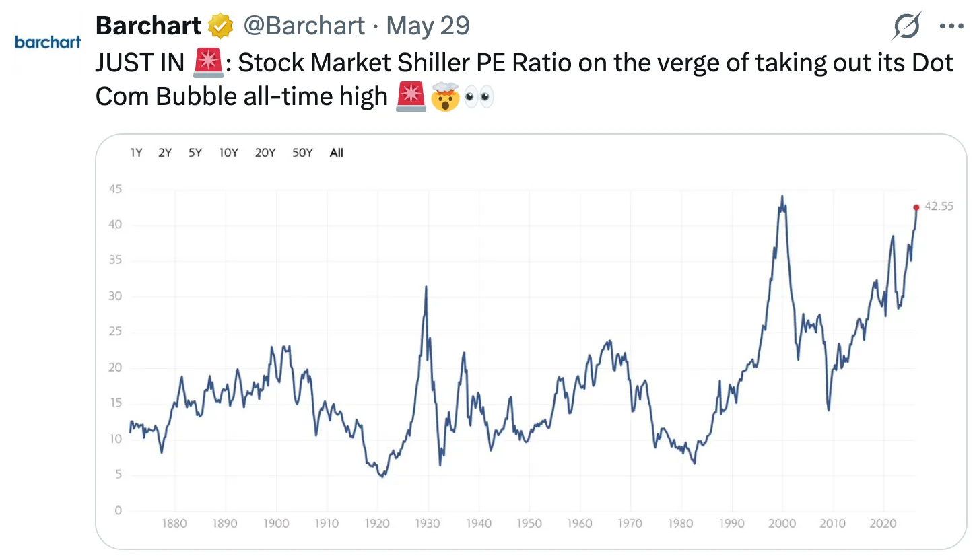Open the @Barchart handle link

[304, 27]
